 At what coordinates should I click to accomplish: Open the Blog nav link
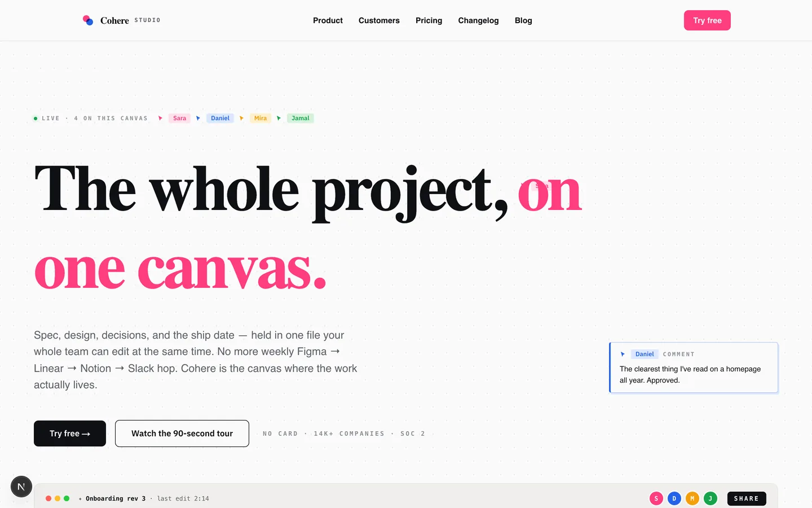(523, 20)
